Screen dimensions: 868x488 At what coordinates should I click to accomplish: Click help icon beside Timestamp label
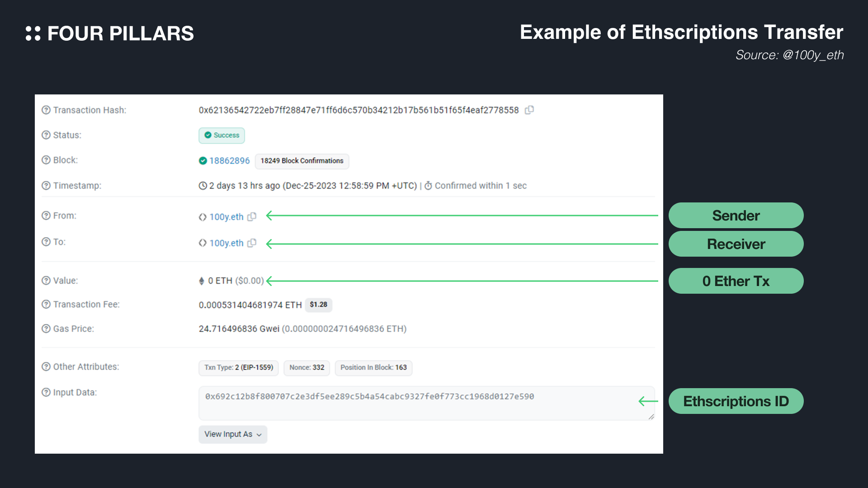(x=46, y=185)
